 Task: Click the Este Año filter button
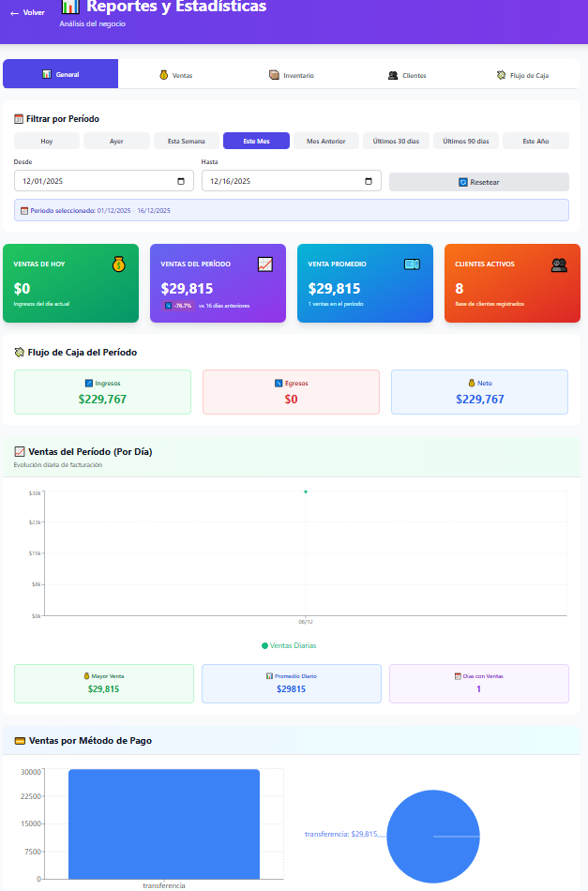pyautogui.click(x=535, y=141)
